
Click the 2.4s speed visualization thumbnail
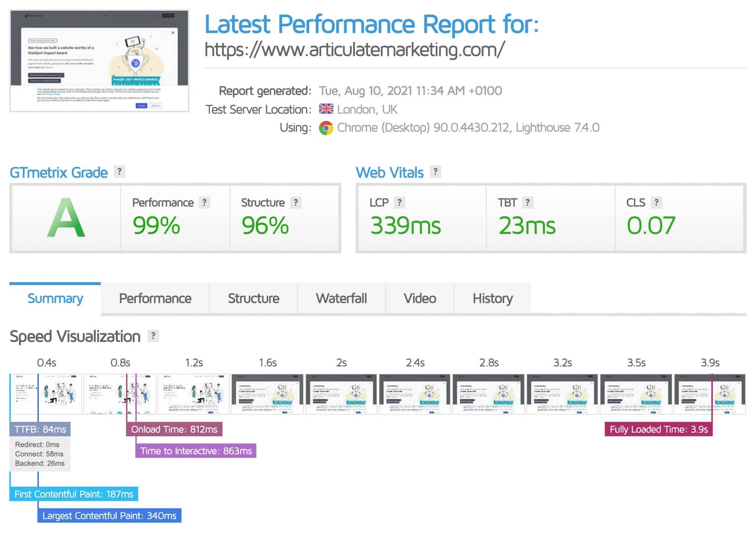414,394
